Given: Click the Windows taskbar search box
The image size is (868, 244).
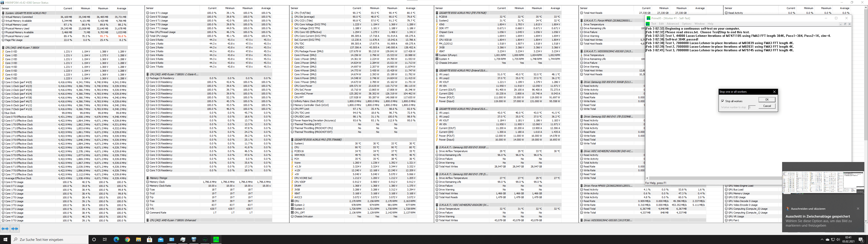Looking at the screenshot, I should tap(50, 240).
